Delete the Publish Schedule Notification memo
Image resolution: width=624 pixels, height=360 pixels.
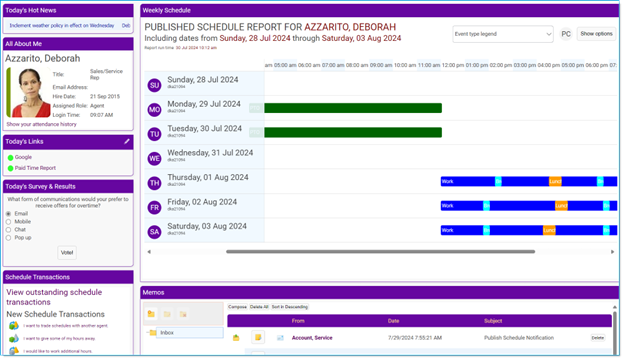click(597, 338)
